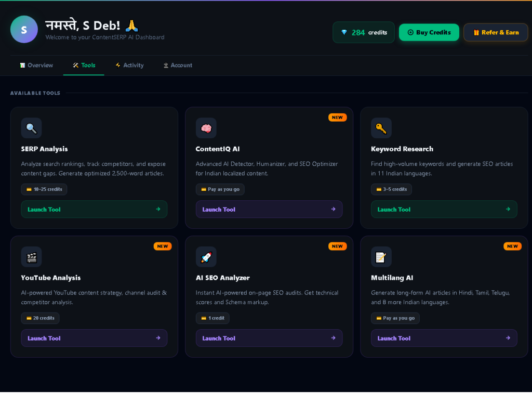Click the SERP Analysis magnifying glass icon
This screenshot has width=532, height=402.
(32, 128)
